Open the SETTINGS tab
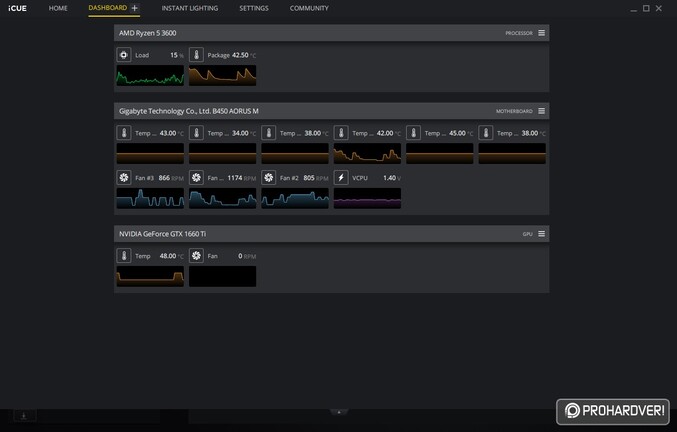This screenshot has height=432, width=677. click(x=254, y=8)
